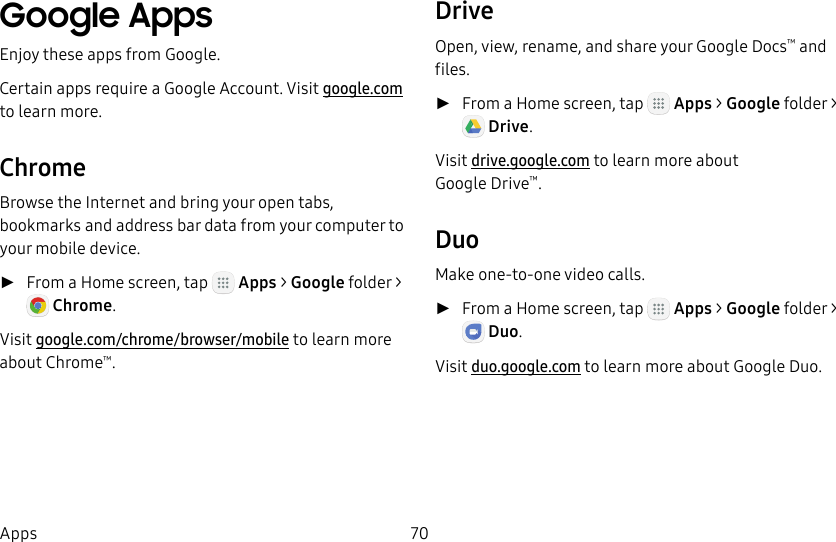Click the Apps grid icon in Duo instructions
Viewport: 836px width, 542px height.
click(x=658, y=309)
